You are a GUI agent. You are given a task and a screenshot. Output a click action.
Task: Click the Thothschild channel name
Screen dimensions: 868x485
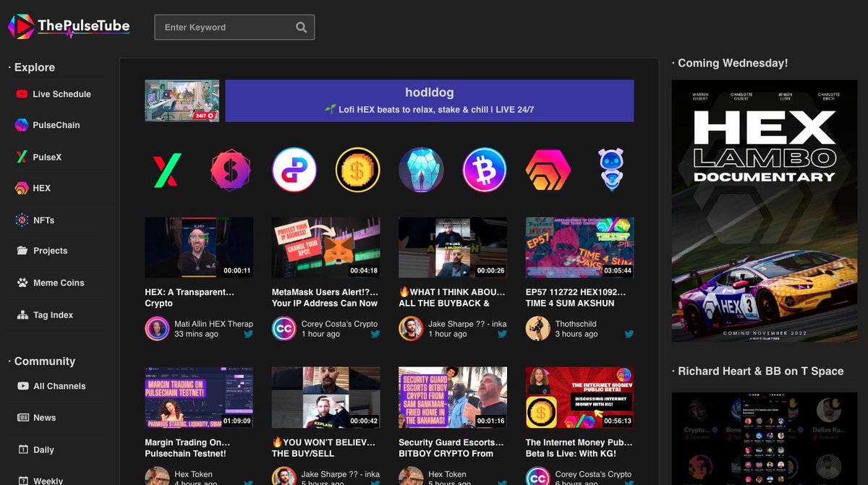point(576,324)
